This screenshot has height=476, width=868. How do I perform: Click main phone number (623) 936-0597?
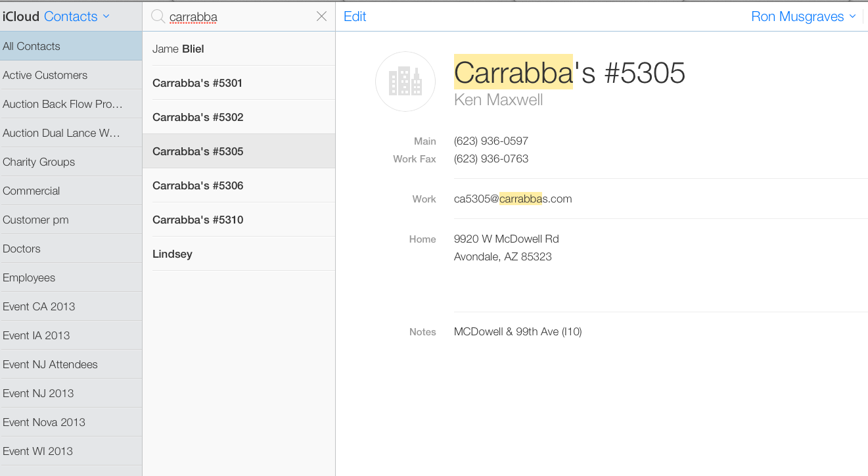click(491, 141)
